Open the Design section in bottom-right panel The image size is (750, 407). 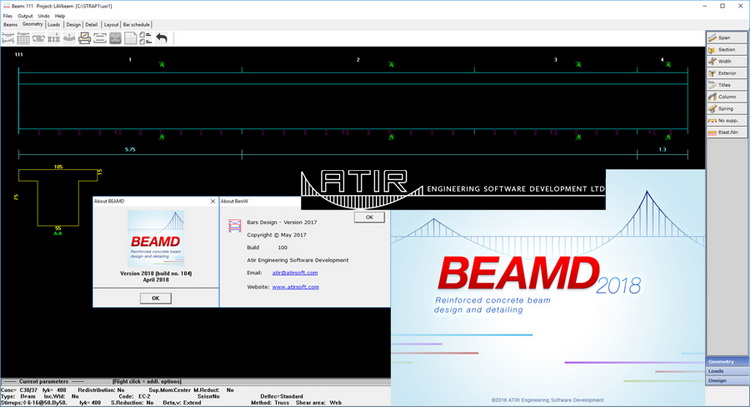(727, 381)
